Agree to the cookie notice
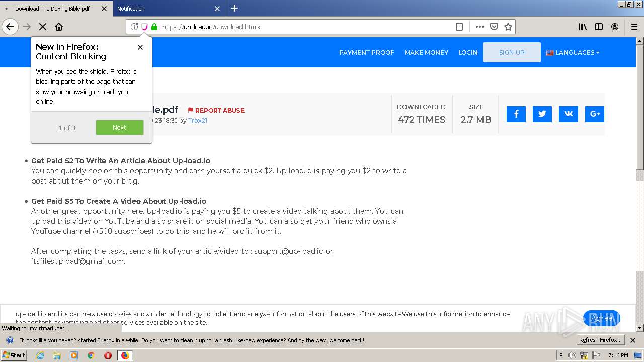Screen dimensions: 644x362 coord(601,318)
